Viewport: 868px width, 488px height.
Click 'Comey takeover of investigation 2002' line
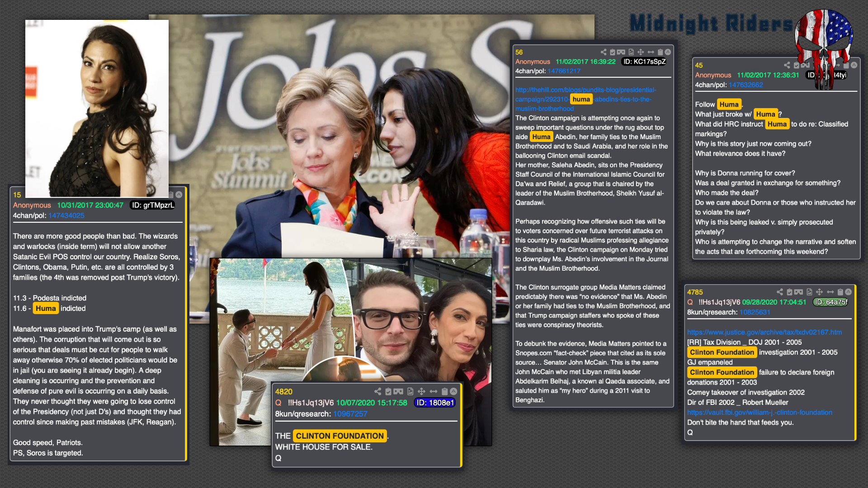coord(746,393)
